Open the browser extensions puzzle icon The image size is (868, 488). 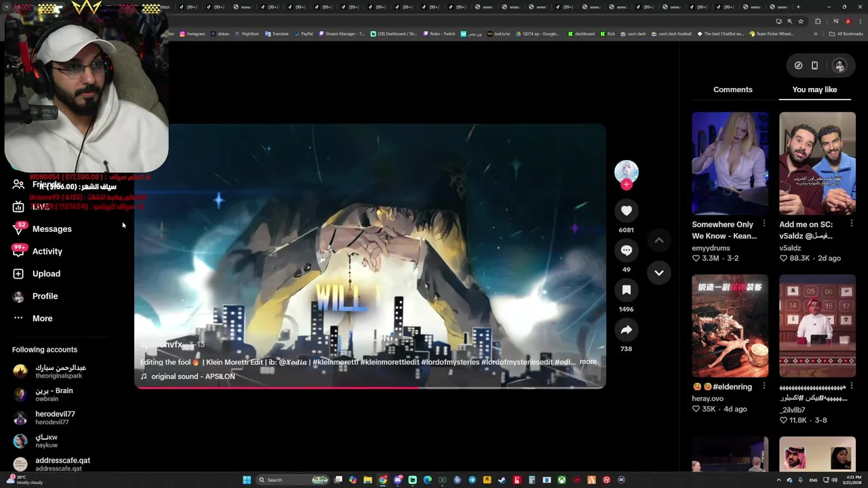click(x=818, y=21)
